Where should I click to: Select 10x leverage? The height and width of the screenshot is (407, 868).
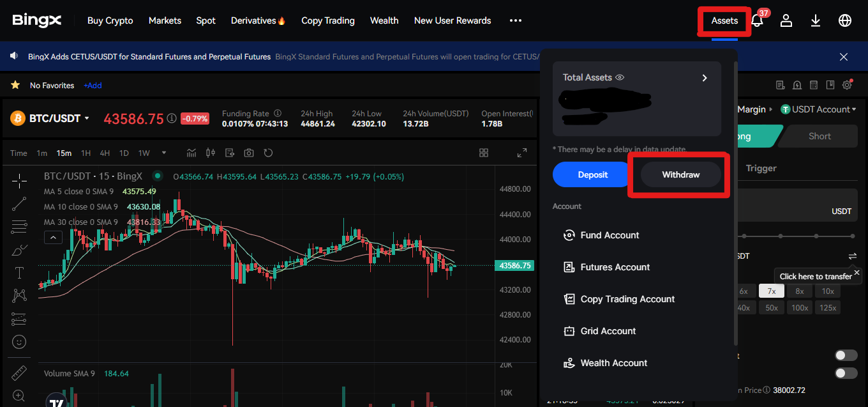pyautogui.click(x=828, y=291)
